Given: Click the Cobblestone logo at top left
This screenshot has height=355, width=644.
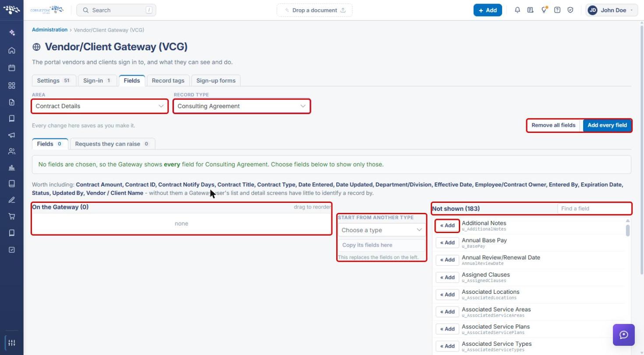Looking at the screenshot, I should point(47,10).
